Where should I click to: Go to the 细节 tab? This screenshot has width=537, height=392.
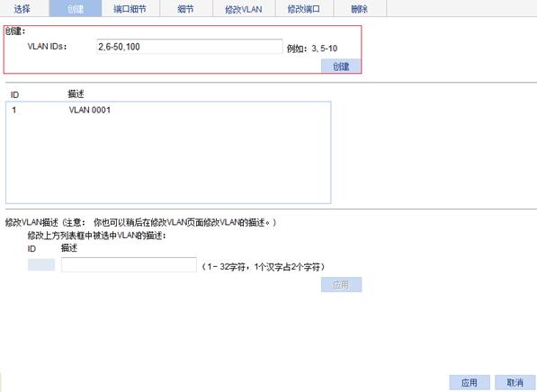coord(185,8)
